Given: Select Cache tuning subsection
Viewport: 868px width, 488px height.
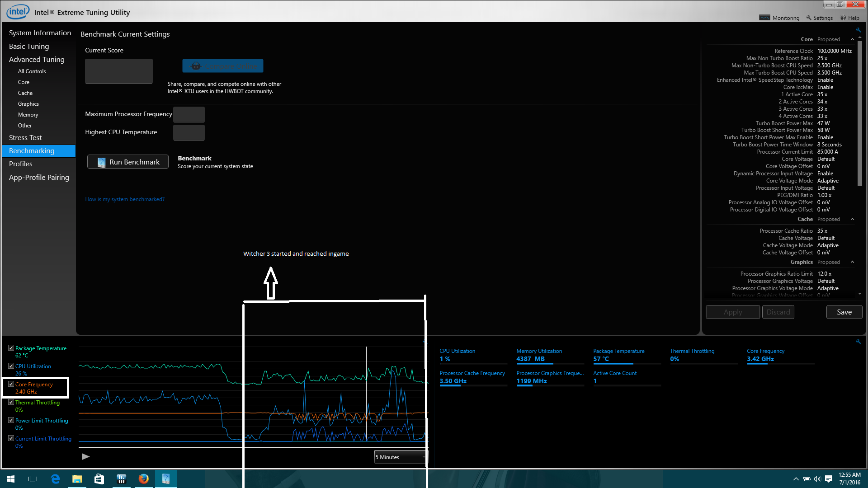Looking at the screenshot, I should 25,93.
